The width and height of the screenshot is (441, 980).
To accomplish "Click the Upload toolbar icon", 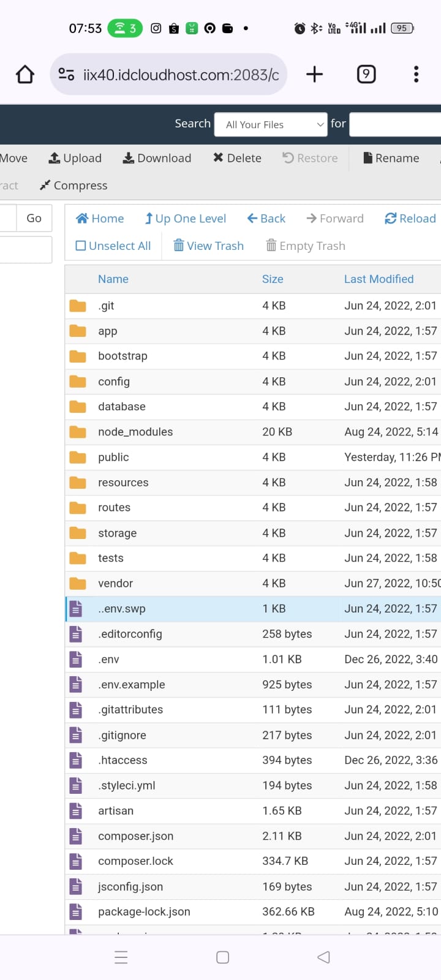I will point(55,158).
